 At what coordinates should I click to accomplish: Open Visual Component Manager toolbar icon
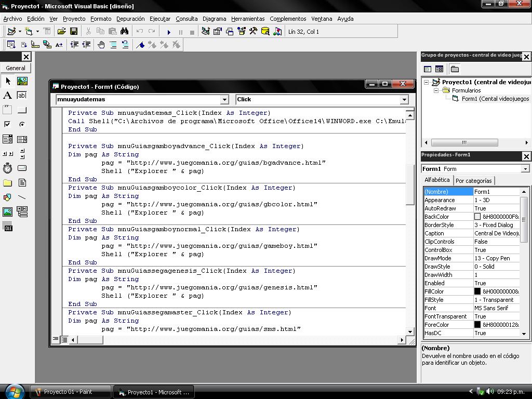pos(277,32)
